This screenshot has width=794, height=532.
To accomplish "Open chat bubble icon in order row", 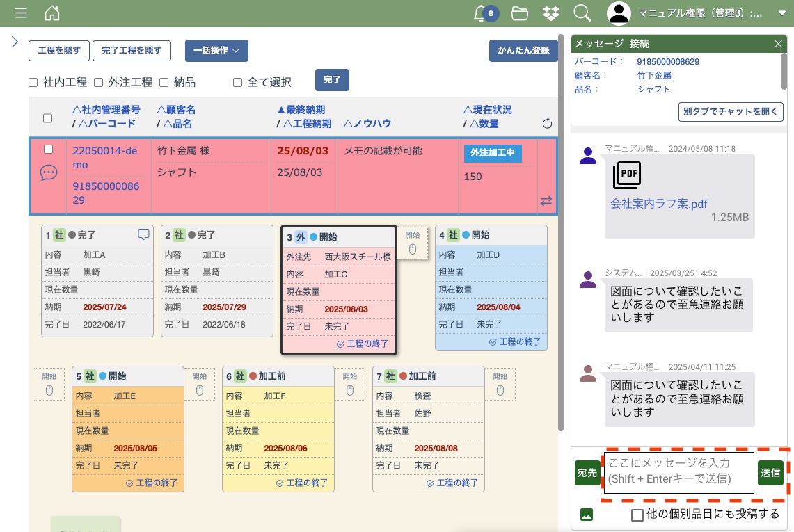I will coord(49,173).
